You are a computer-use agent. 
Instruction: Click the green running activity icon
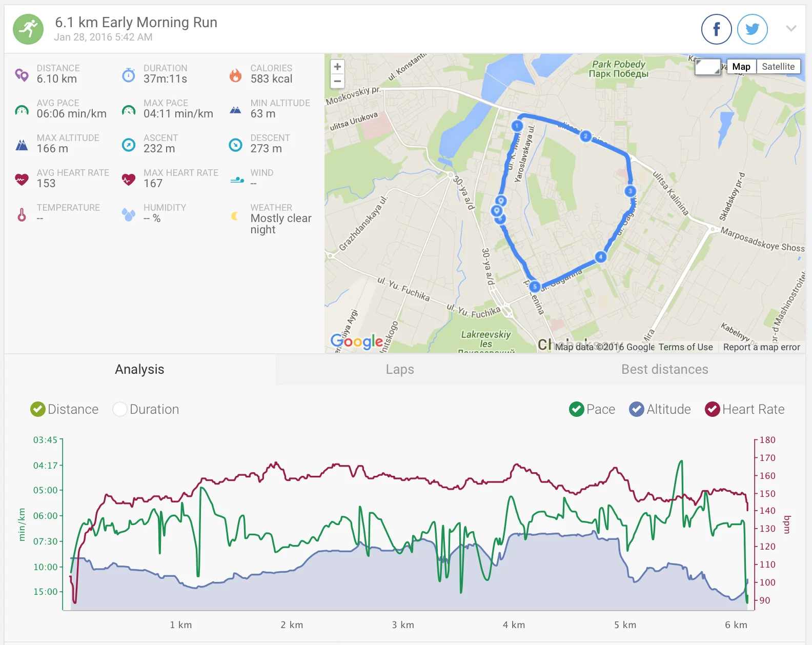(x=28, y=29)
